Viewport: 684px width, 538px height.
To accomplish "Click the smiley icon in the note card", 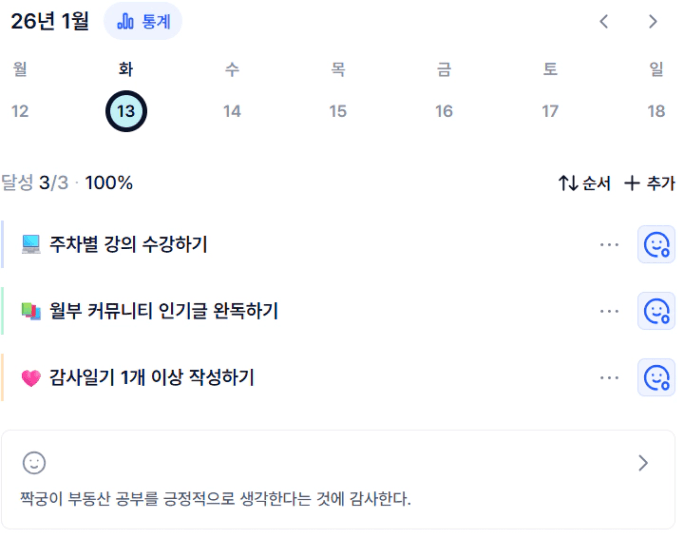I will [35, 462].
